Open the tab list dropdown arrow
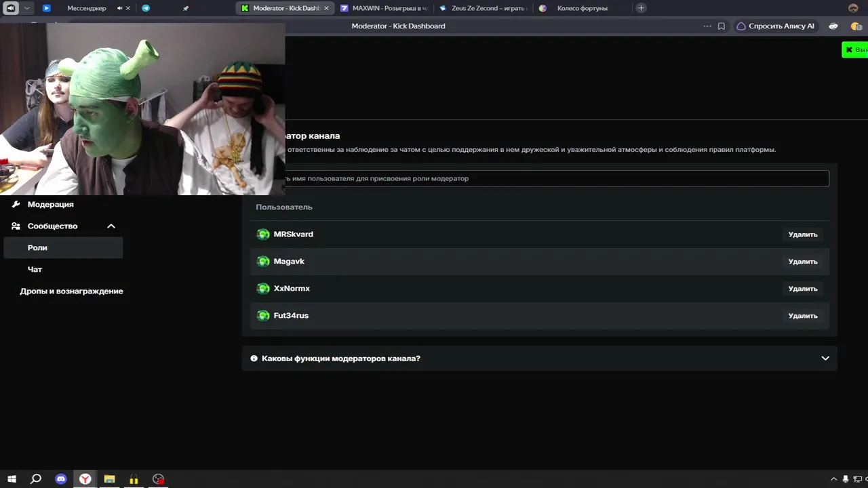This screenshot has width=868, height=488. click(x=27, y=8)
